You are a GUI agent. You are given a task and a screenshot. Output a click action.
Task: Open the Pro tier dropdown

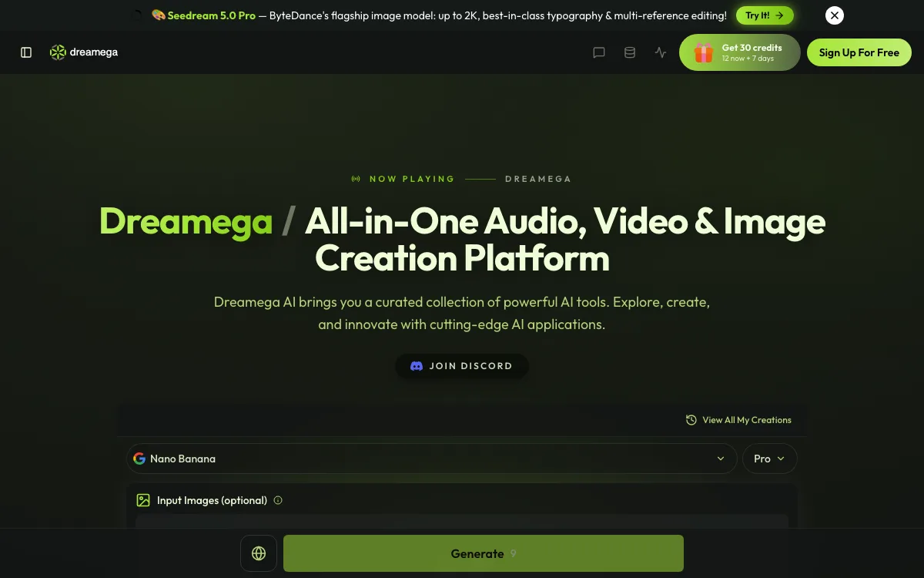point(769,459)
